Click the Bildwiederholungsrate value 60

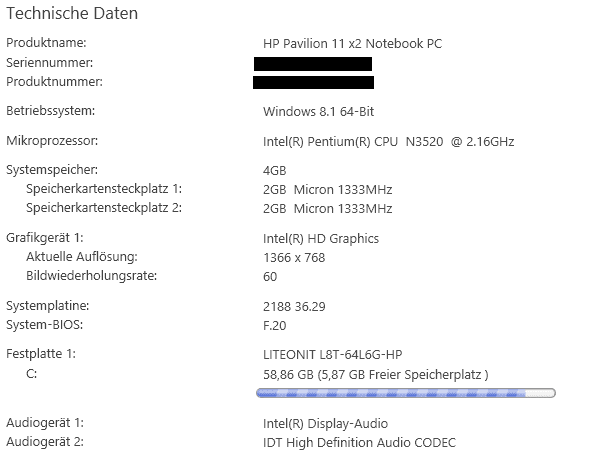coord(270,277)
